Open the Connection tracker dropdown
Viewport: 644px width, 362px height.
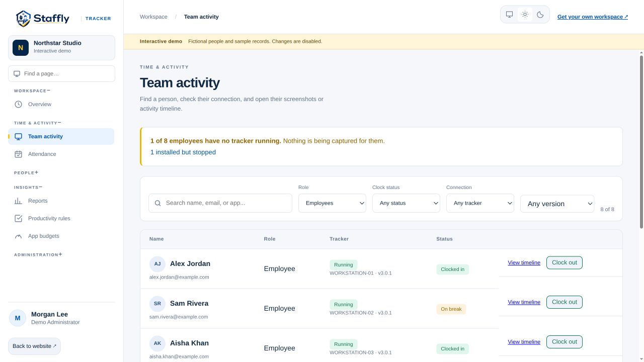pyautogui.click(x=480, y=203)
